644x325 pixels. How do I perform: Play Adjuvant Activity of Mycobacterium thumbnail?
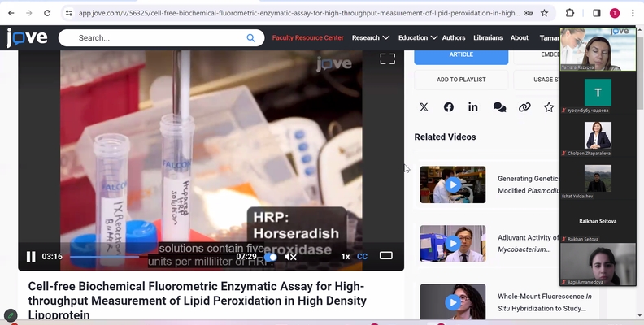pyautogui.click(x=453, y=243)
